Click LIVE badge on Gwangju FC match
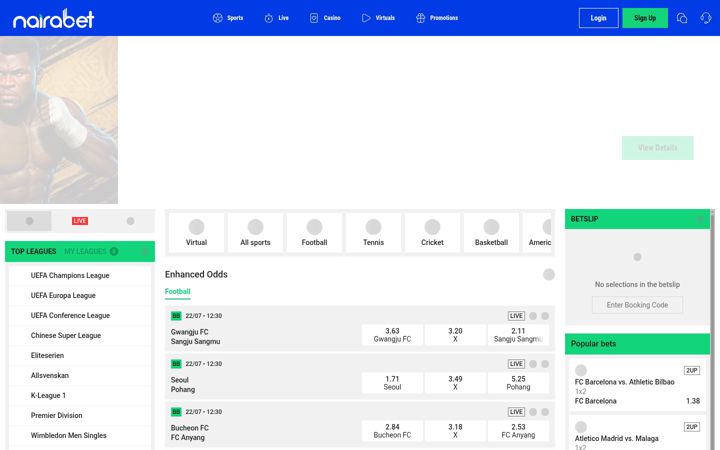This screenshot has width=720, height=450. 516,316
